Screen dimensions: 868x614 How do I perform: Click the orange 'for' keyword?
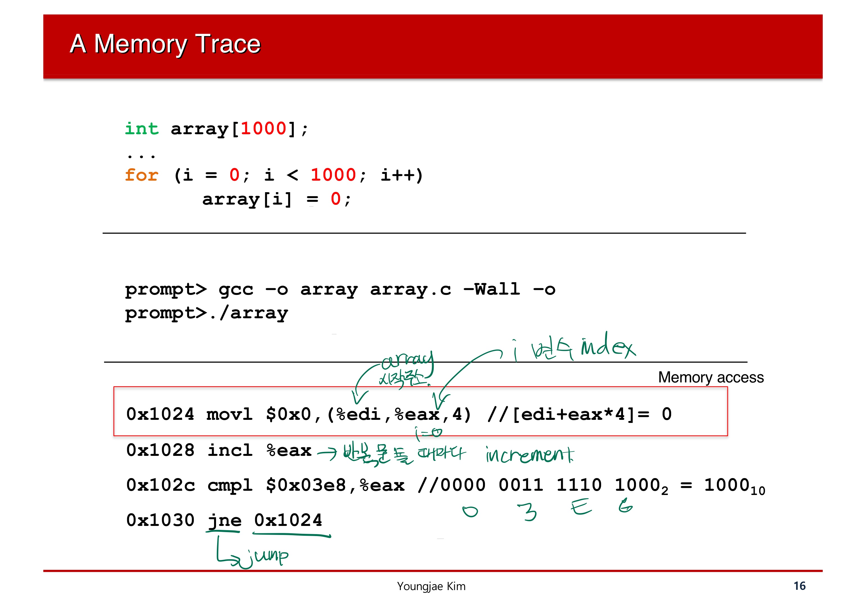click(x=141, y=175)
